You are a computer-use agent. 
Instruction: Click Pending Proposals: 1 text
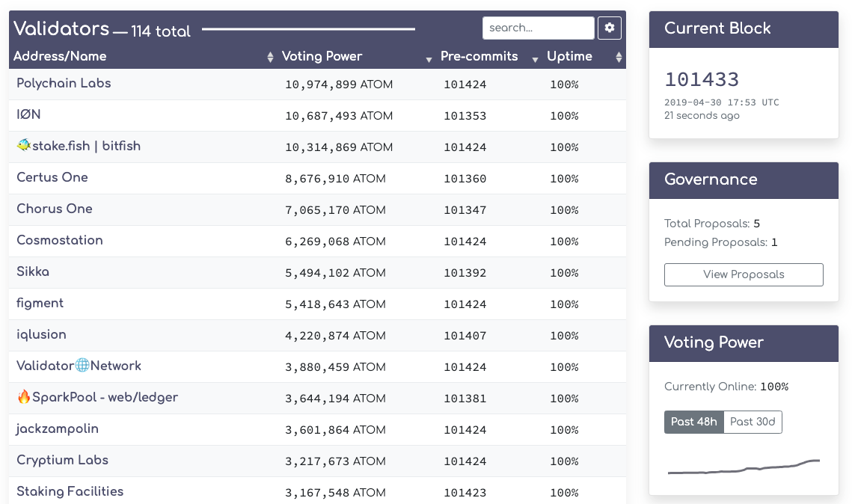[x=720, y=243]
